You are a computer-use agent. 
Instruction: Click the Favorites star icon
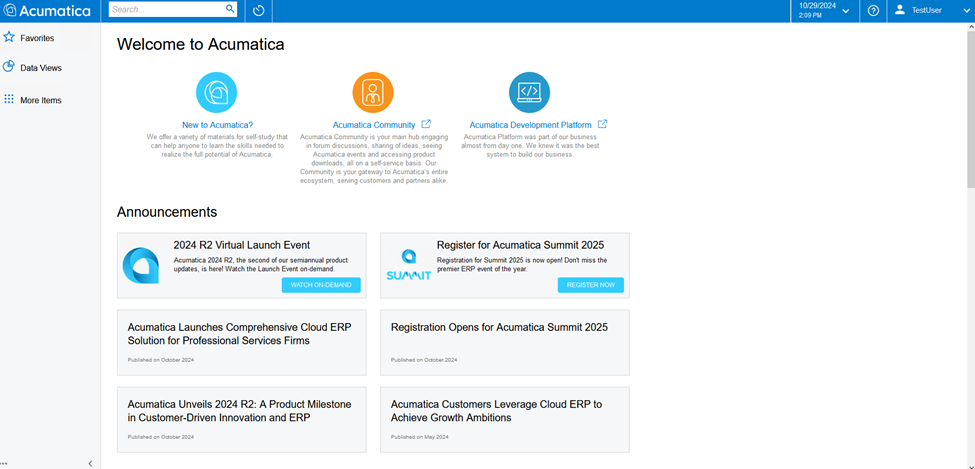point(9,37)
